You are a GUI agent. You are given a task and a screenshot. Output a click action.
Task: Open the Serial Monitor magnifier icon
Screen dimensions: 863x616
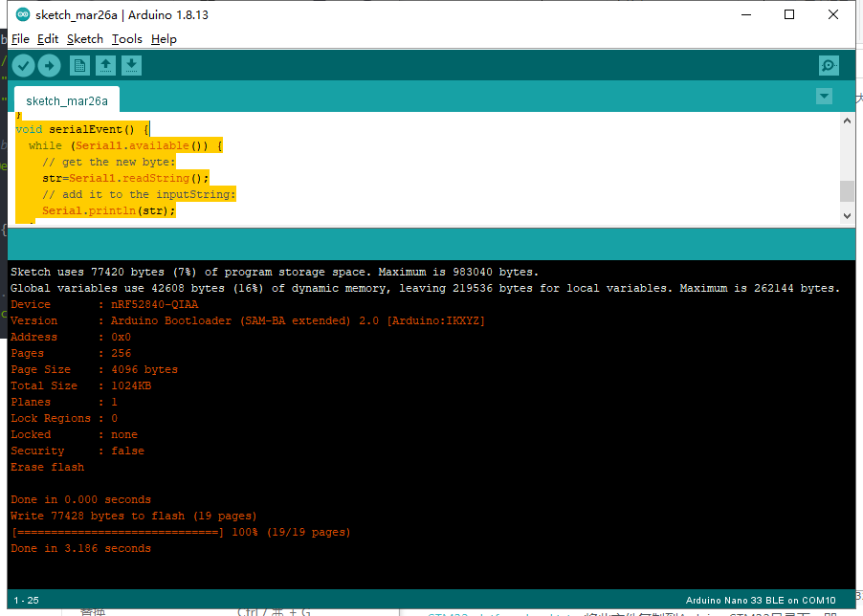click(x=828, y=65)
